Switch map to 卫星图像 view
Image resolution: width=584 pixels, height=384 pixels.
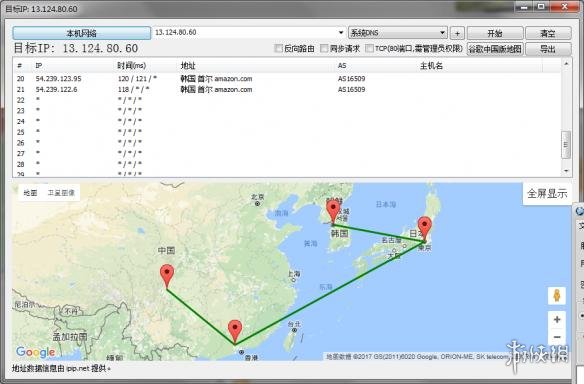(x=61, y=193)
